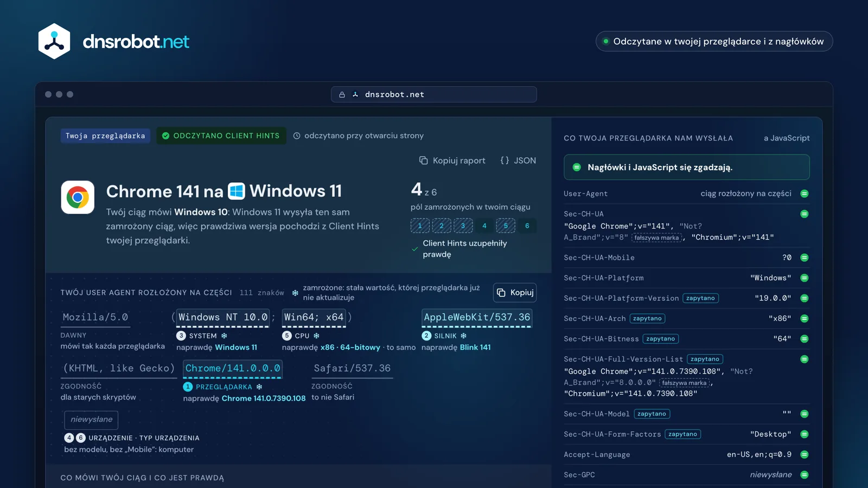Select frozen field box number 1

tap(420, 226)
